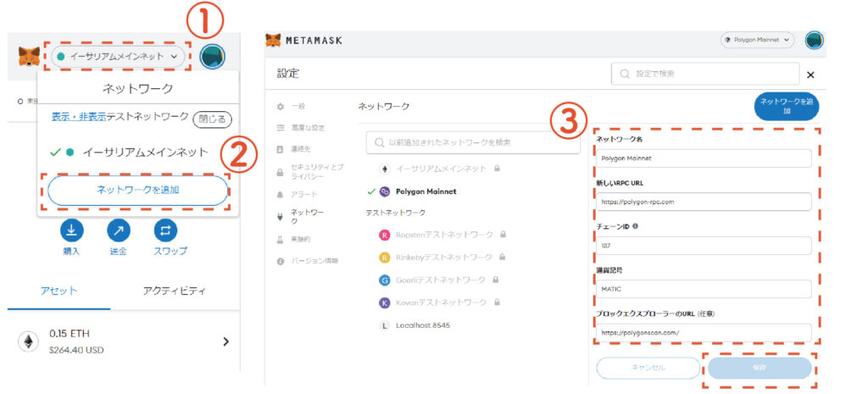Open ネットワーク settings section in sidebar
Image resolution: width=868 pixels, height=394 pixels.
[308, 216]
